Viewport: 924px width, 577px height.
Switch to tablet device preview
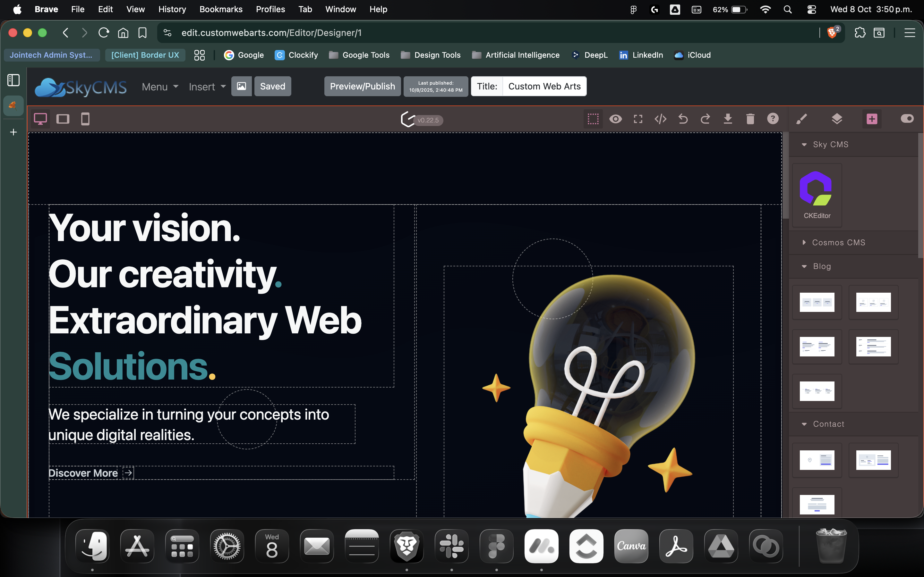point(63,119)
